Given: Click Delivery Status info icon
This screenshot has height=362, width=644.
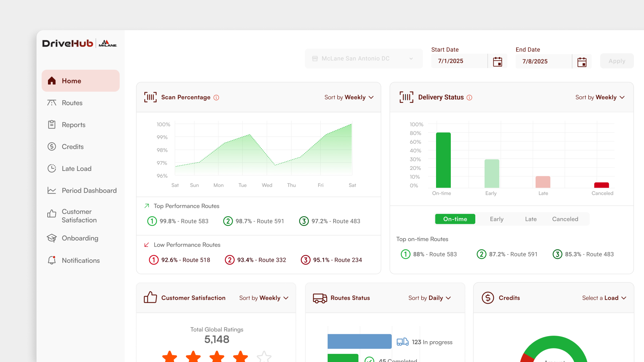Looking at the screenshot, I should [x=470, y=98].
